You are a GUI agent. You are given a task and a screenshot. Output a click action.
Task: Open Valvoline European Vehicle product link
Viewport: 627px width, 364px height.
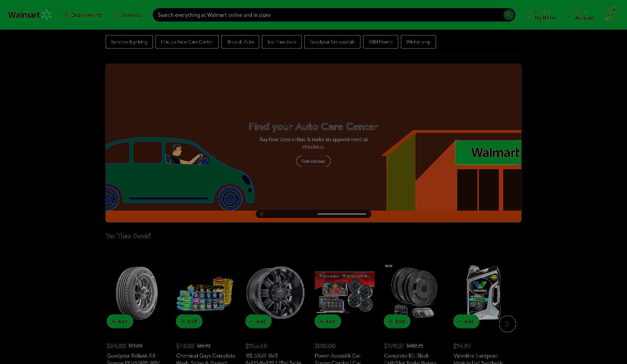(x=479, y=359)
